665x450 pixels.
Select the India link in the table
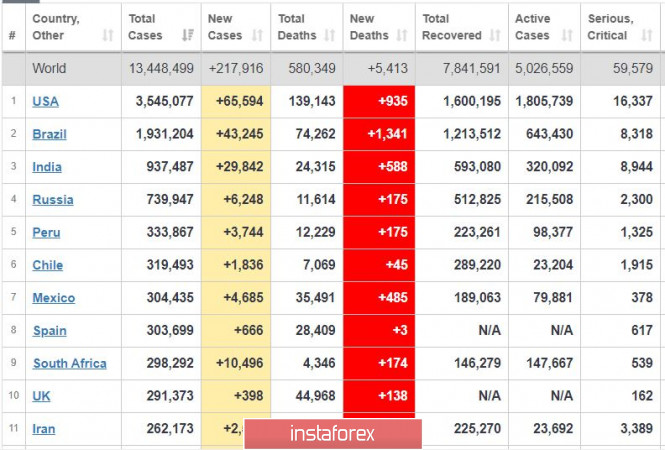[47, 167]
